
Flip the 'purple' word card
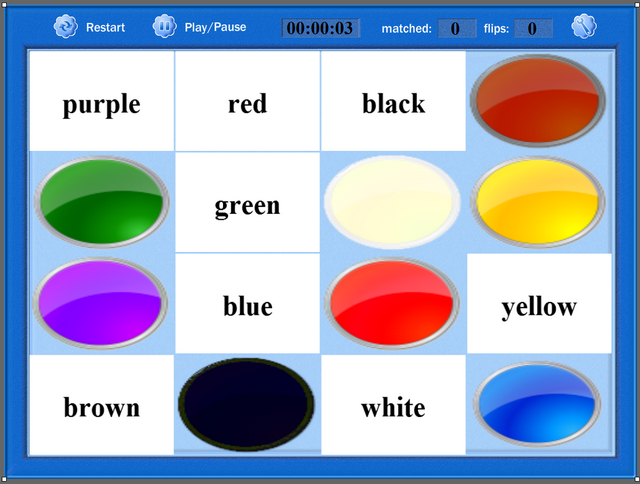click(102, 102)
